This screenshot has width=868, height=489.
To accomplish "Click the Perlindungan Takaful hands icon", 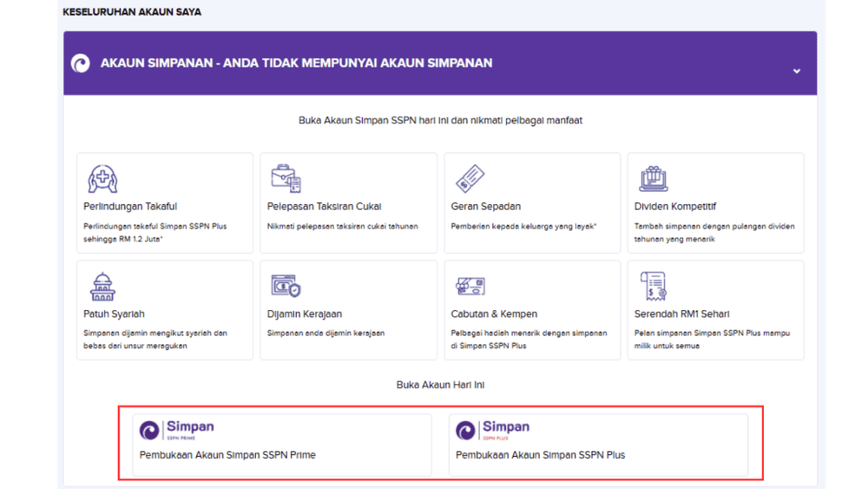I will coord(102,178).
